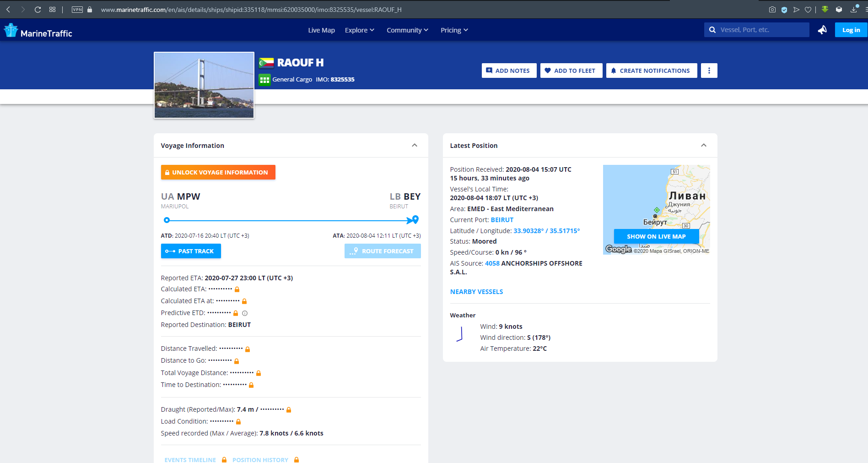Click the MarineTraffic logo icon
This screenshot has height=463, width=868.
[x=11, y=31]
